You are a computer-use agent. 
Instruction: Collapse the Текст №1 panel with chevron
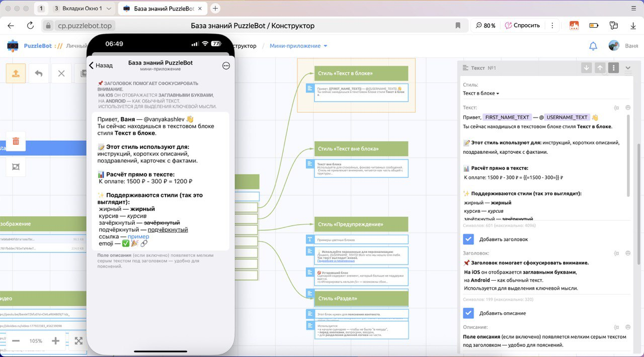point(627,68)
